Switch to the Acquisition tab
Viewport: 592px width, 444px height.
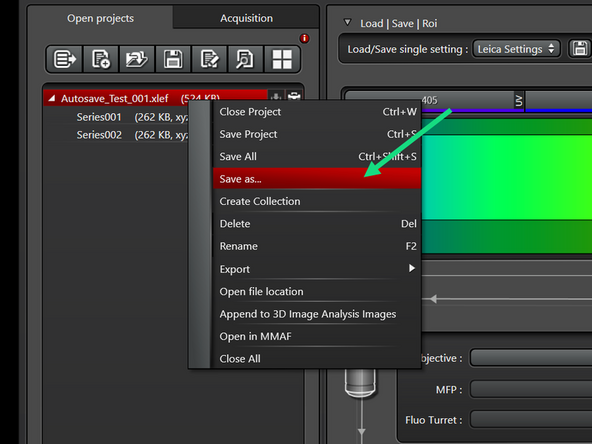tap(246, 18)
